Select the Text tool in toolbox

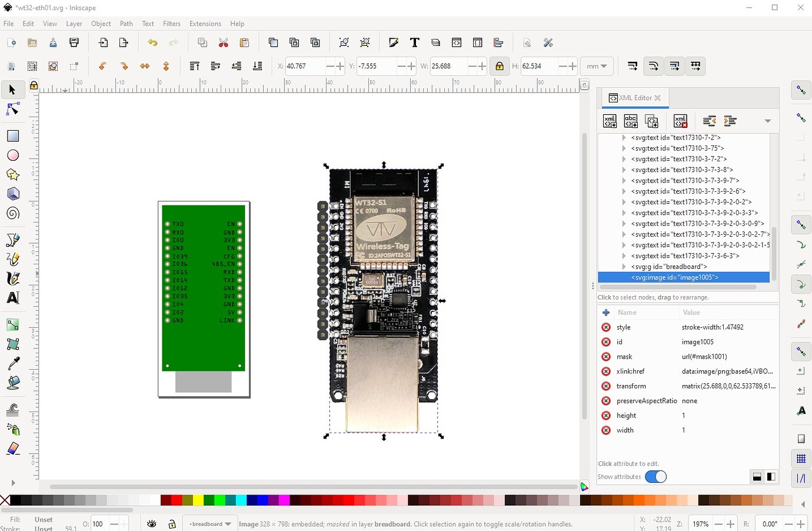[x=12, y=297]
